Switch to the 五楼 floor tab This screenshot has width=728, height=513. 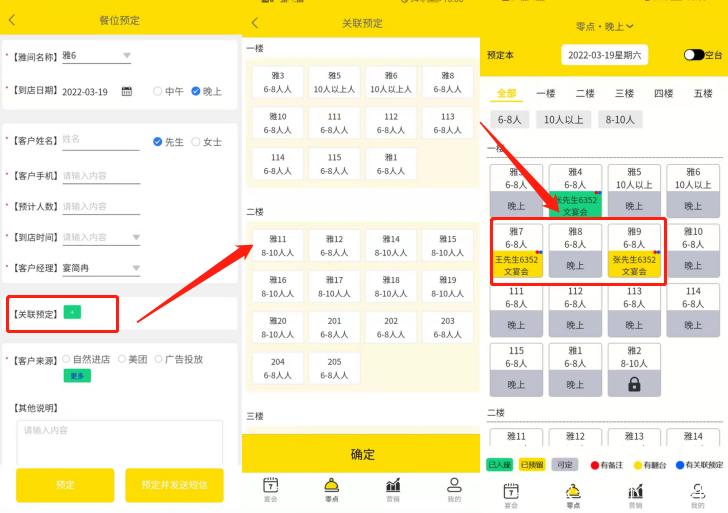coord(703,93)
